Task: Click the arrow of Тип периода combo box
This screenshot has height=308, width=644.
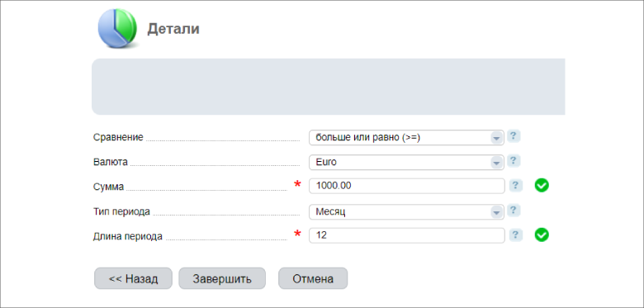Action: pyautogui.click(x=496, y=212)
